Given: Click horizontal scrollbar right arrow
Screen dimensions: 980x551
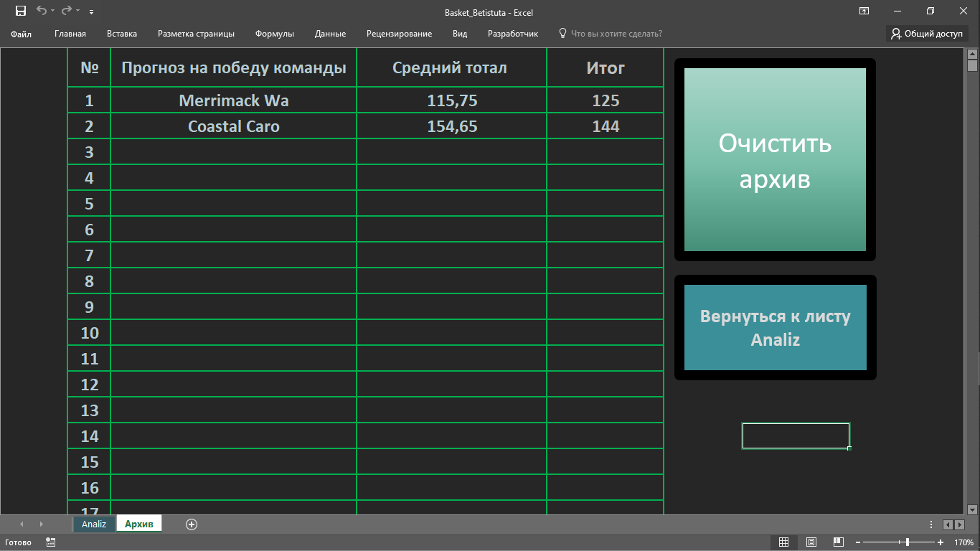Looking at the screenshot, I should tap(959, 525).
